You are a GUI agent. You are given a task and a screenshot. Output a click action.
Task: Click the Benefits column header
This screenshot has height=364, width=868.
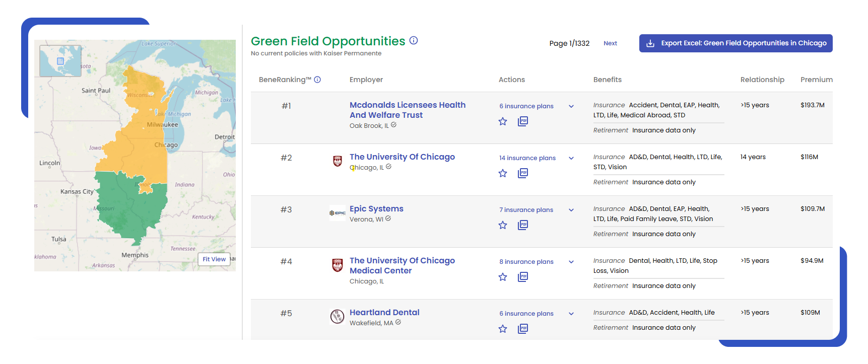pos(608,80)
